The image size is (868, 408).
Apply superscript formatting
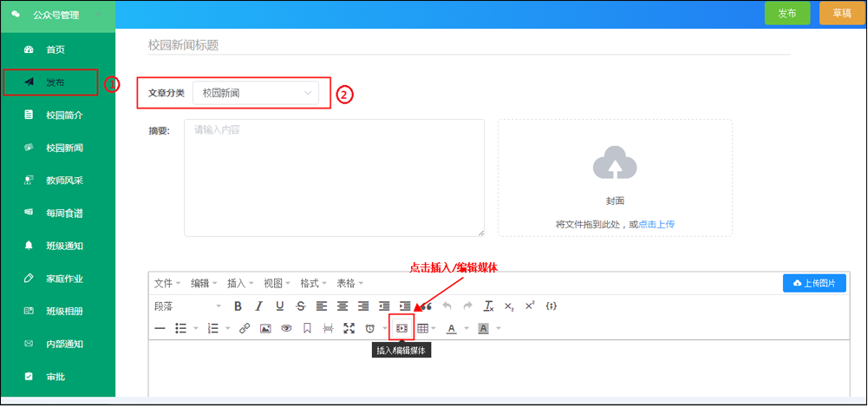click(x=530, y=306)
